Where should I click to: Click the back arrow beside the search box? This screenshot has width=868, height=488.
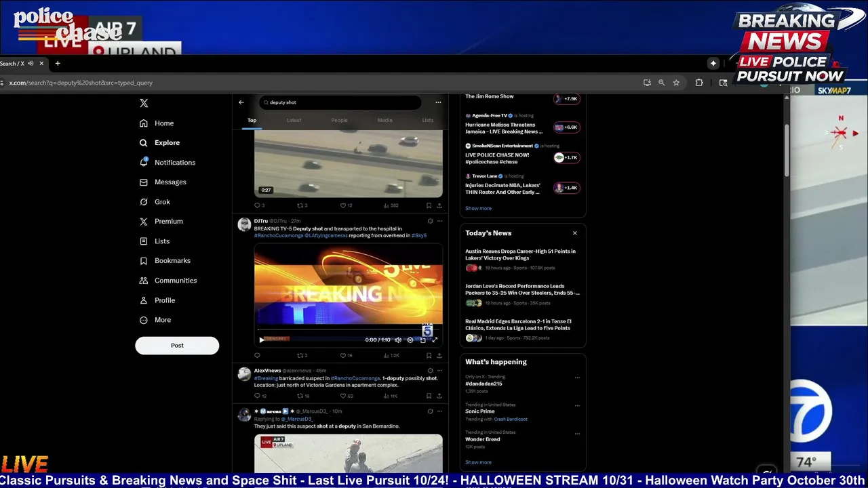pyautogui.click(x=241, y=102)
